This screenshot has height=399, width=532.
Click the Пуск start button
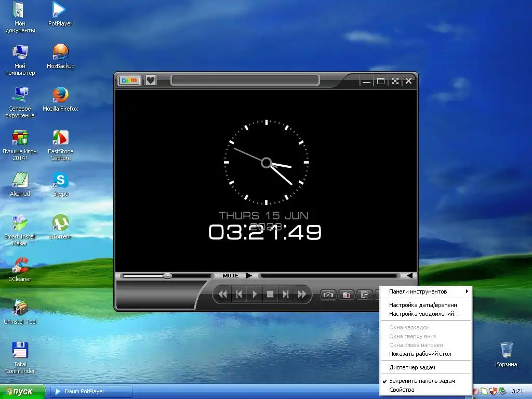(22, 392)
